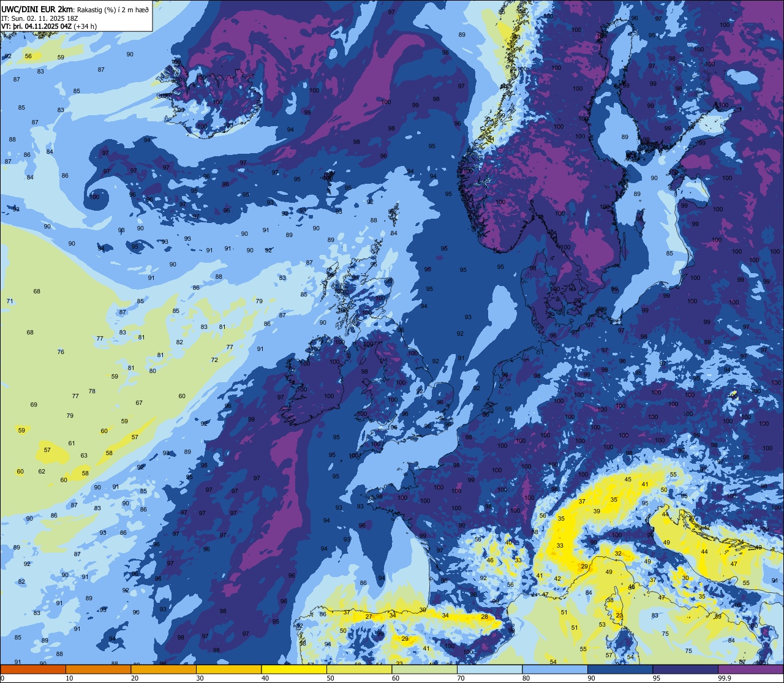Select the 40–50% bright yellow legend swatch
The image size is (784, 683).
294,669
